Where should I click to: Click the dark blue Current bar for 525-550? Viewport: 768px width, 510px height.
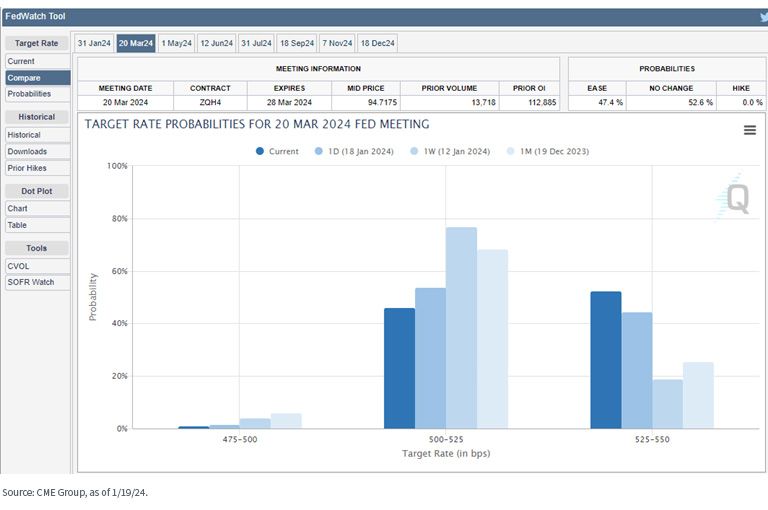point(606,360)
